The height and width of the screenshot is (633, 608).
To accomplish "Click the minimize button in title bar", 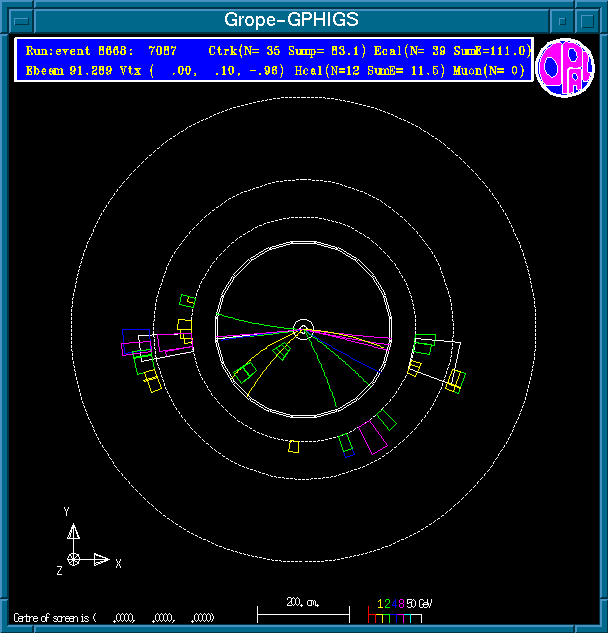I will [x=564, y=19].
